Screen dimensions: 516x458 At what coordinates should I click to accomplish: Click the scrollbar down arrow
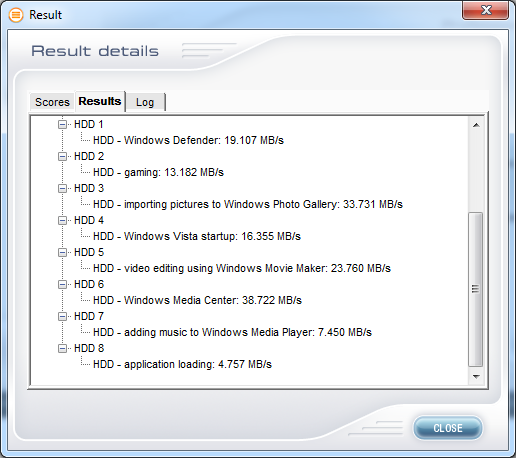coord(476,377)
